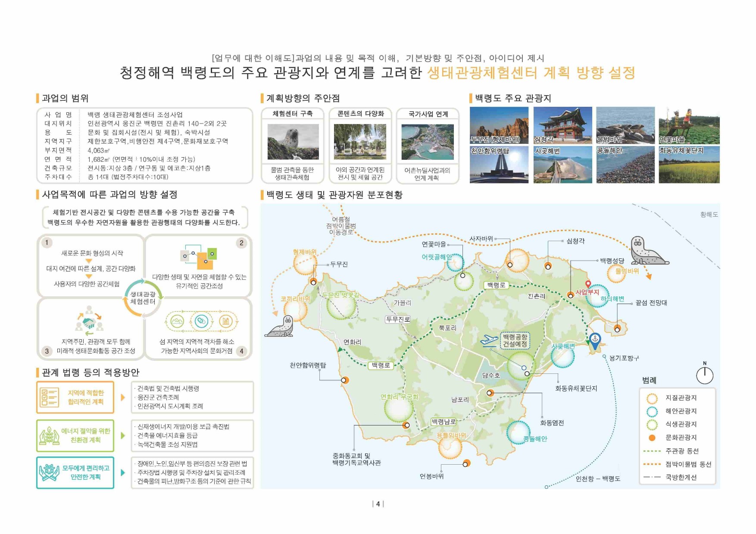756x534 pixels.
Task: Click the 녹색건축물 조성 지원법 line
Action: pos(167,444)
